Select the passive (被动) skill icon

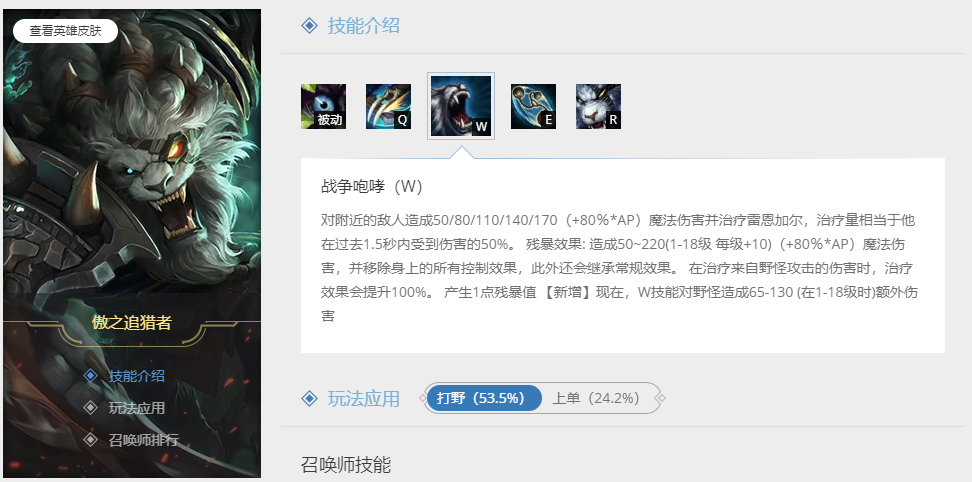click(324, 107)
